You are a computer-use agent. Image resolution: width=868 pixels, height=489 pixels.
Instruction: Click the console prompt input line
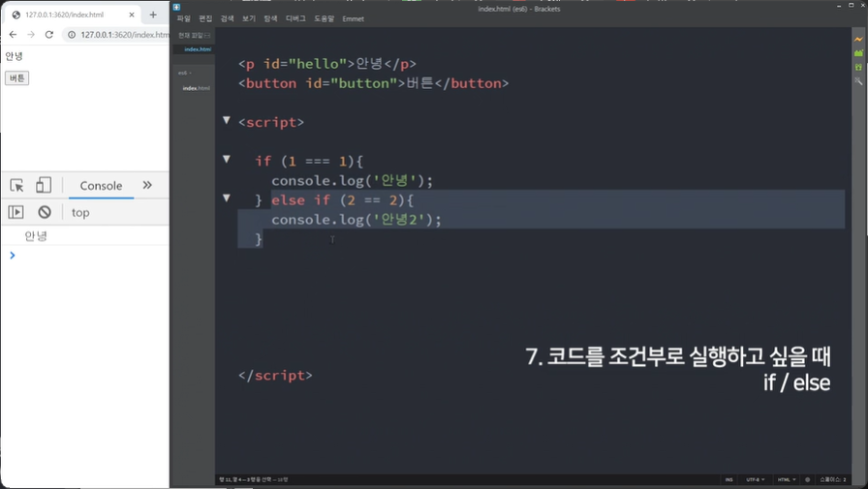click(x=88, y=255)
